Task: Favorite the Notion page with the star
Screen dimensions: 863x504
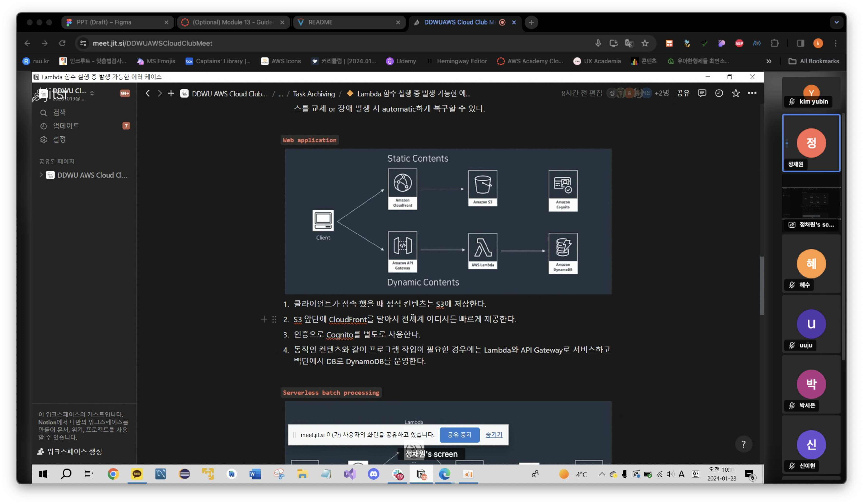Action: tap(736, 93)
